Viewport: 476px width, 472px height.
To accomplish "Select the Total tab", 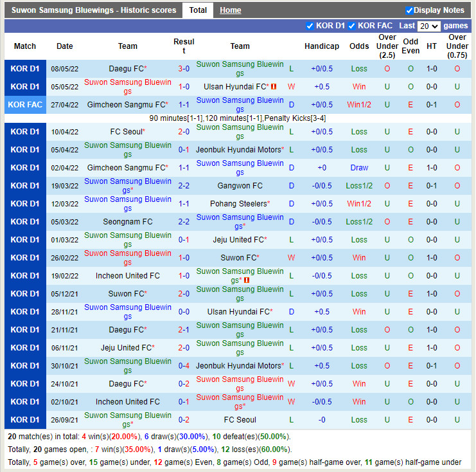I will [198, 10].
